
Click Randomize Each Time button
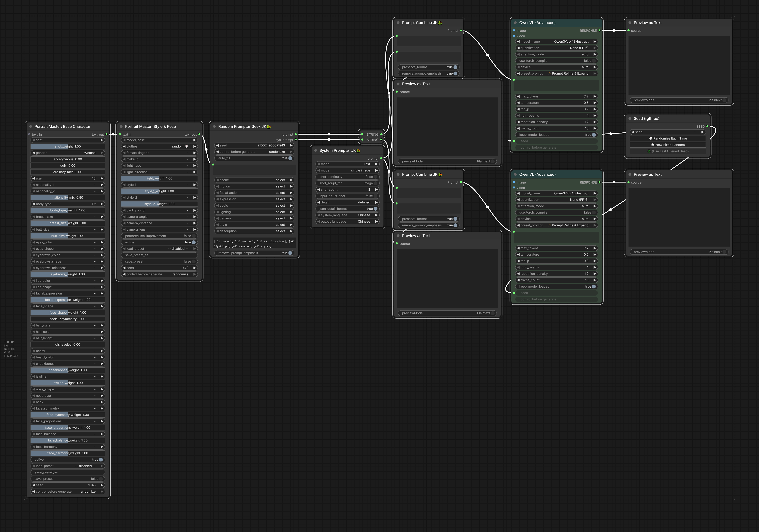coord(667,138)
